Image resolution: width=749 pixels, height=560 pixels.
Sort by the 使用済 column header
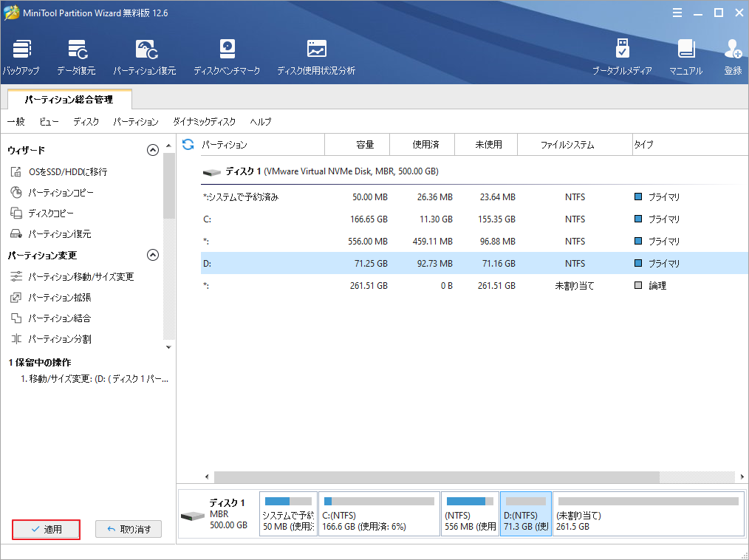click(423, 144)
